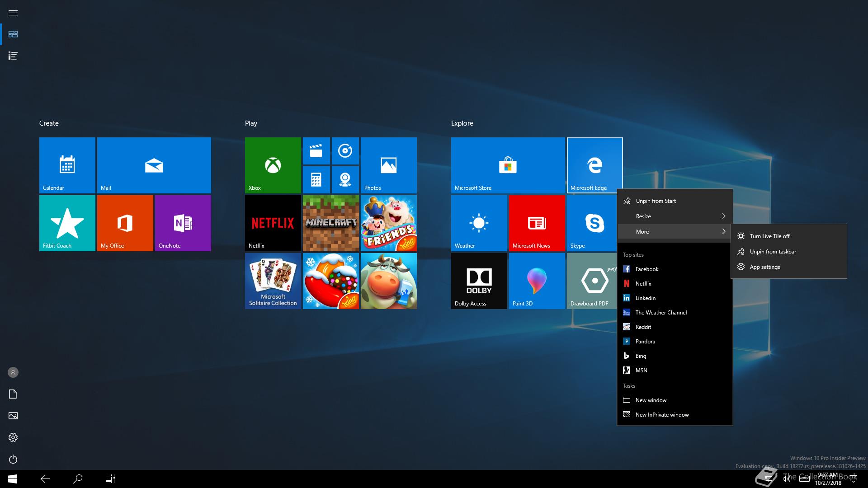Launch the Skype tile
Viewport: 868px width, 488px height.
(x=592, y=223)
